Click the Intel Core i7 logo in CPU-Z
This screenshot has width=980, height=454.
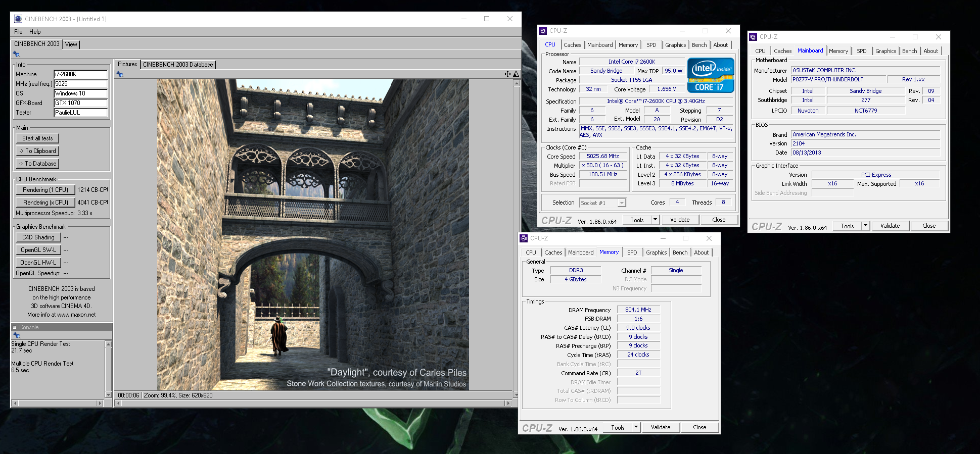click(711, 76)
